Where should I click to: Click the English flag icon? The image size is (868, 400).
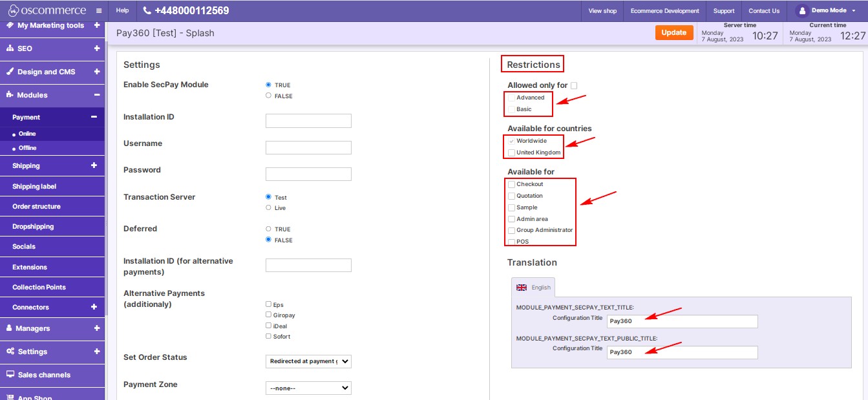click(522, 288)
